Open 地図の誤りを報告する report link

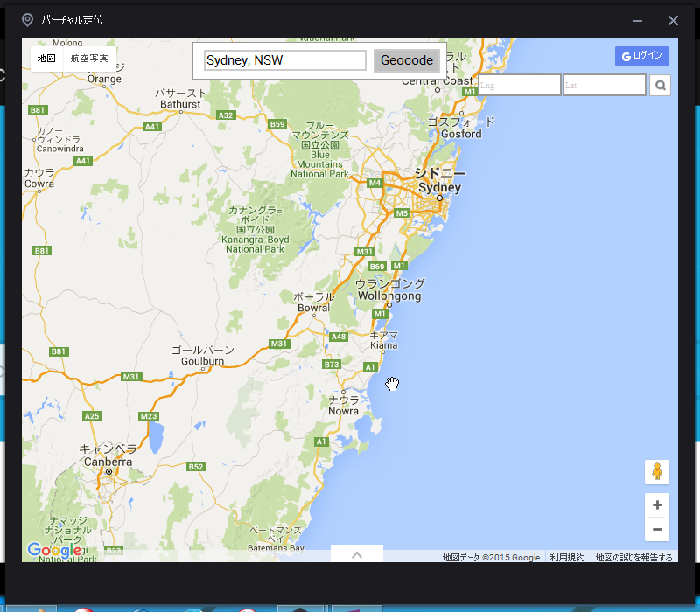pyautogui.click(x=633, y=557)
